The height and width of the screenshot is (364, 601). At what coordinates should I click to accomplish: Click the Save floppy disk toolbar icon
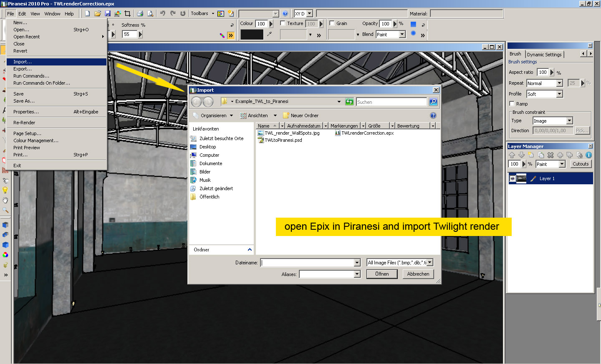tap(107, 13)
